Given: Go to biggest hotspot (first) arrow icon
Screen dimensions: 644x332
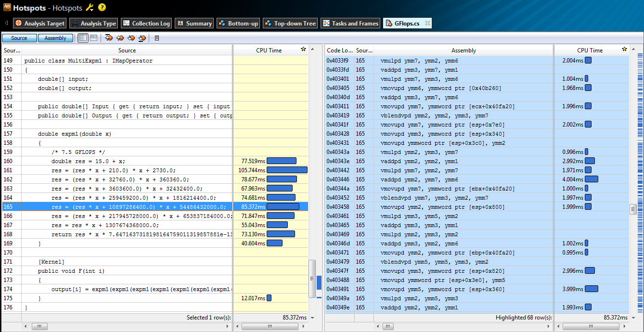Looking at the screenshot, I should (109, 38).
